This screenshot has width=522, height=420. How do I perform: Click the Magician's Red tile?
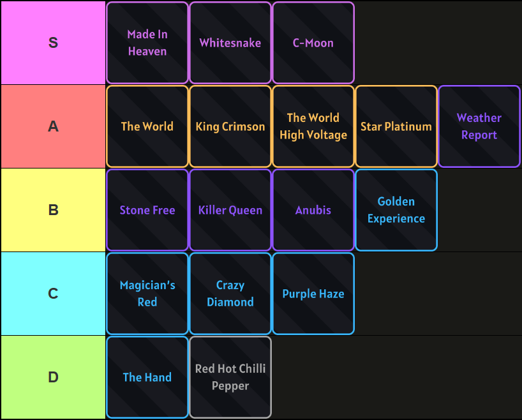pos(147,294)
